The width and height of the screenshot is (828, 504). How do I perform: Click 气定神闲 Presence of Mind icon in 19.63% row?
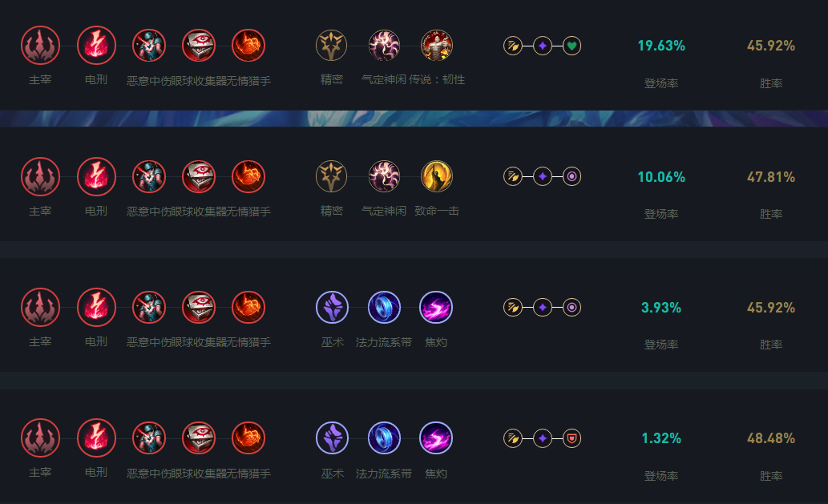point(384,46)
